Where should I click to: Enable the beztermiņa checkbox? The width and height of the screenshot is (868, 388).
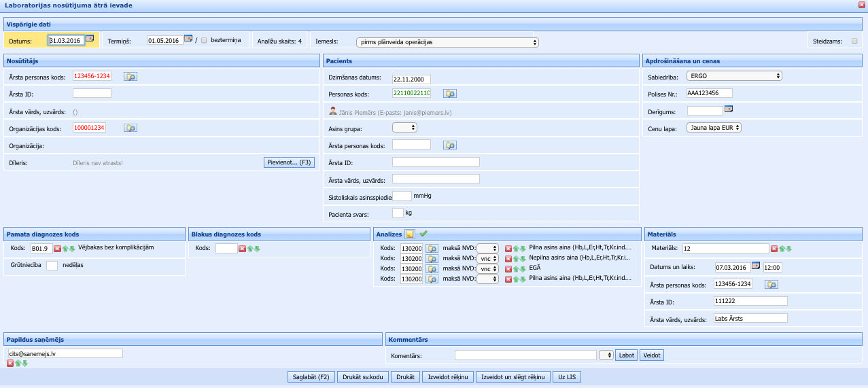tap(204, 41)
